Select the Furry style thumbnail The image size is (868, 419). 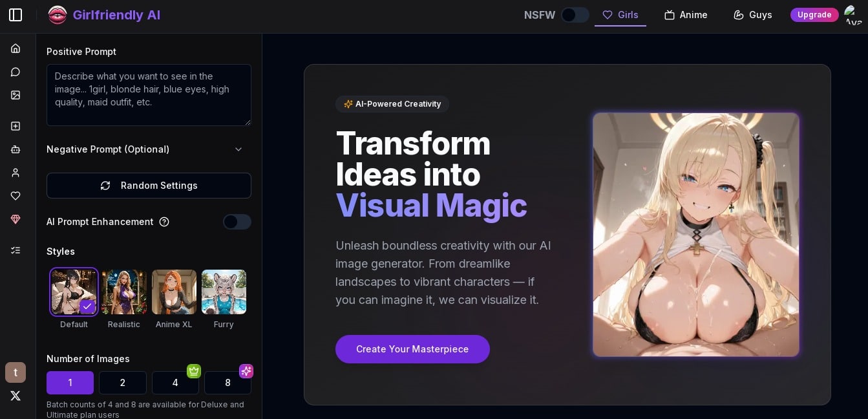point(224,292)
